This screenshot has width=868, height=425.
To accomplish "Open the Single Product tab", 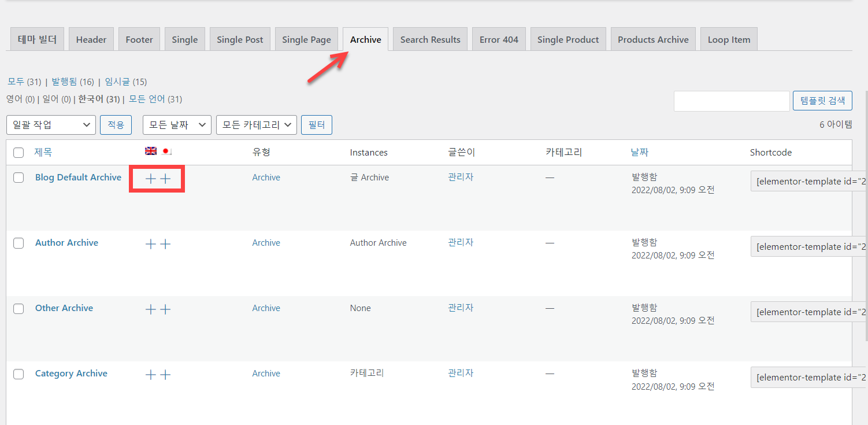I will tap(568, 39).
